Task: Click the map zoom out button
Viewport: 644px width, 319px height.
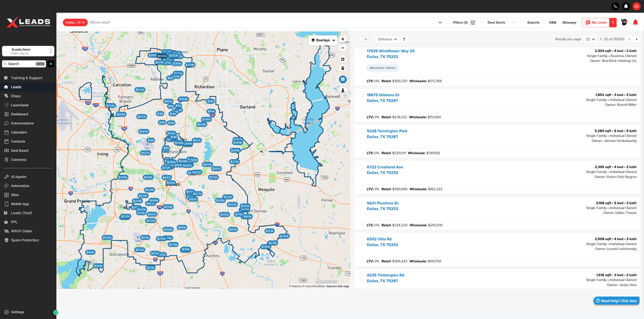Action: click(x=343, y=48)
